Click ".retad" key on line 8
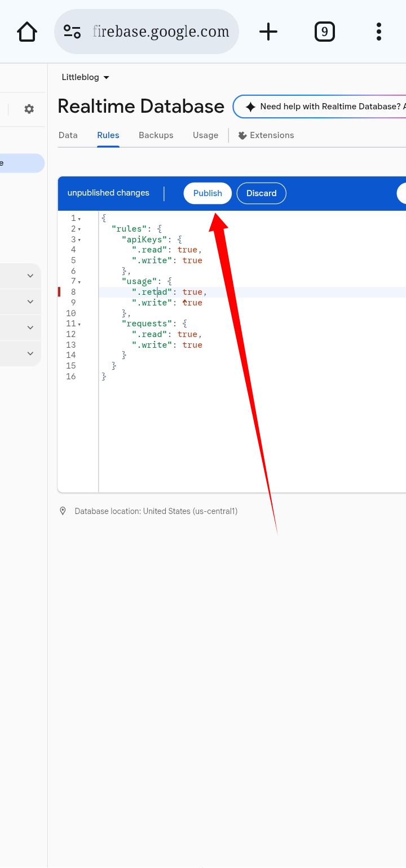 click(x=152, y=292)
